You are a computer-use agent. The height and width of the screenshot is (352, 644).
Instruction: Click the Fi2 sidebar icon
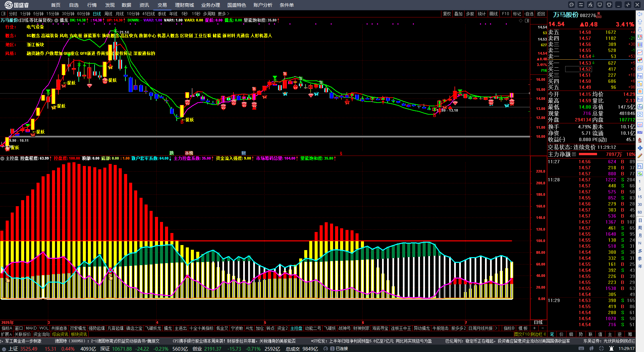640,99
